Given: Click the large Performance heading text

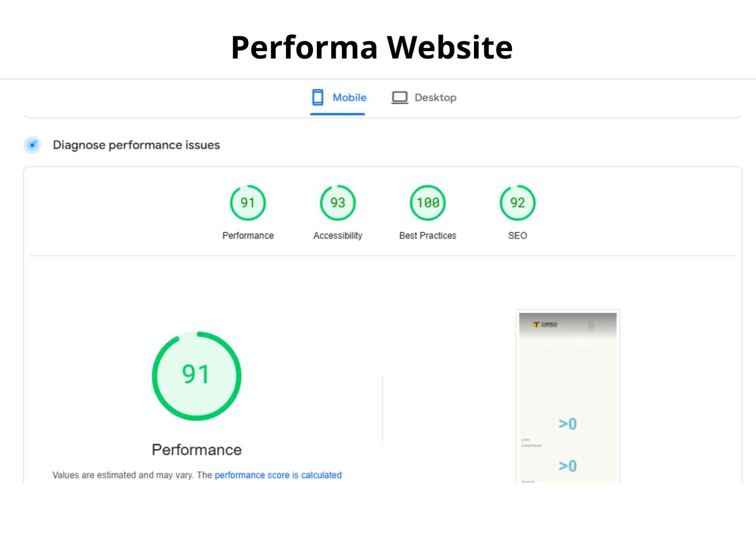Looking at the screenshot, I should coord(197,449).
